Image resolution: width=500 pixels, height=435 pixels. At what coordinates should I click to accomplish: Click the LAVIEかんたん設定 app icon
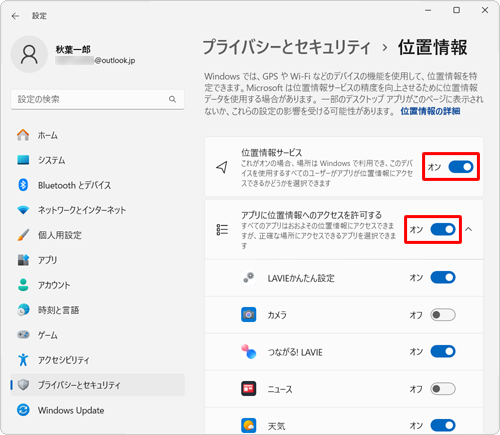pos(249,277)
